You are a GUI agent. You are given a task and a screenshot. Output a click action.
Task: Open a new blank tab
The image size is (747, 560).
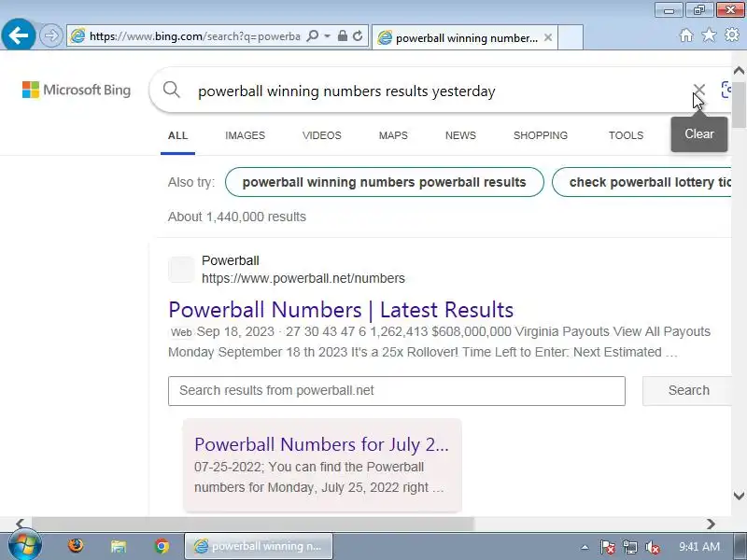pos(571,37)
